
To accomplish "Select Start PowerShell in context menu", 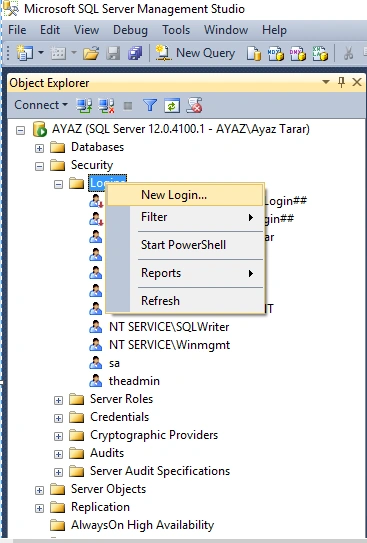I will 185,245.
